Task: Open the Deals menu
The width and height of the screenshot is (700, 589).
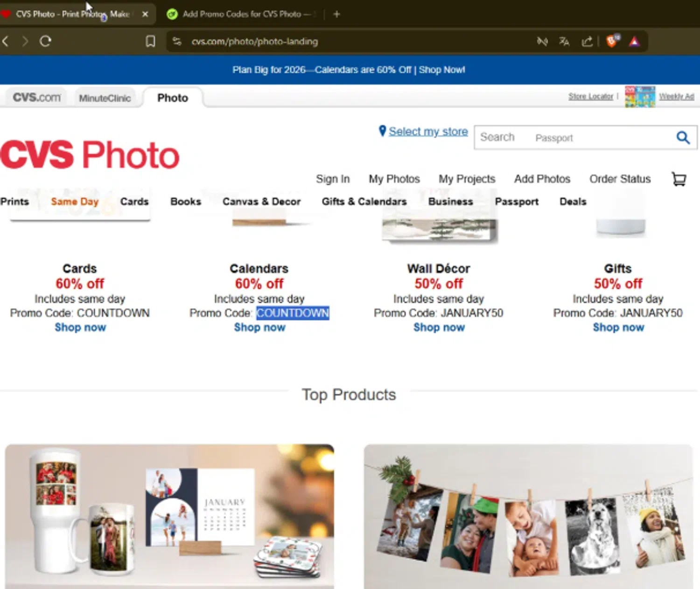Action: click(573, 202)
